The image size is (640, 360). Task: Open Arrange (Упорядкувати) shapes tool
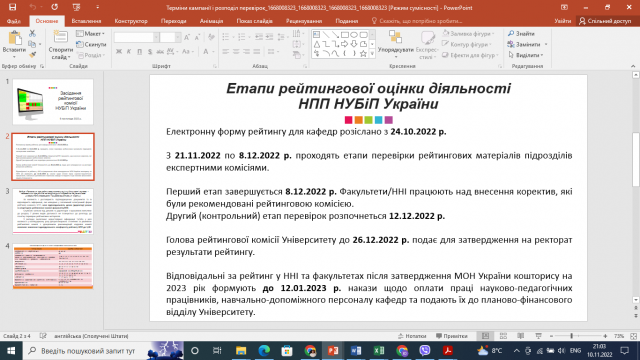tap(395, 42)
